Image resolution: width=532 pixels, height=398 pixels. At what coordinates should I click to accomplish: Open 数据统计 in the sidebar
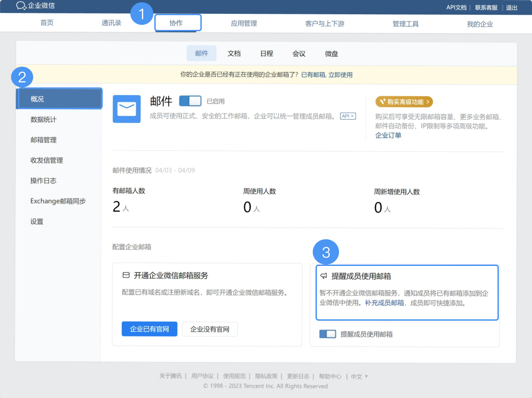coord(43,119)
